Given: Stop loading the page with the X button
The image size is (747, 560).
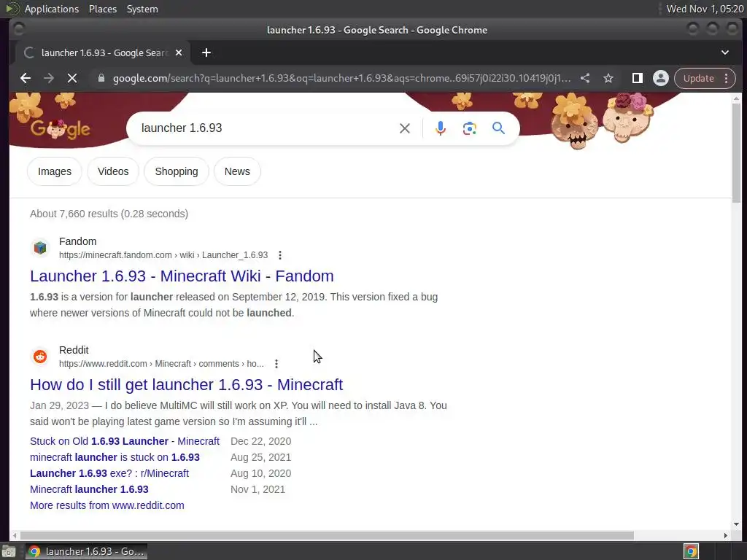Looking at the screenshot, I should tap(72, 78).
